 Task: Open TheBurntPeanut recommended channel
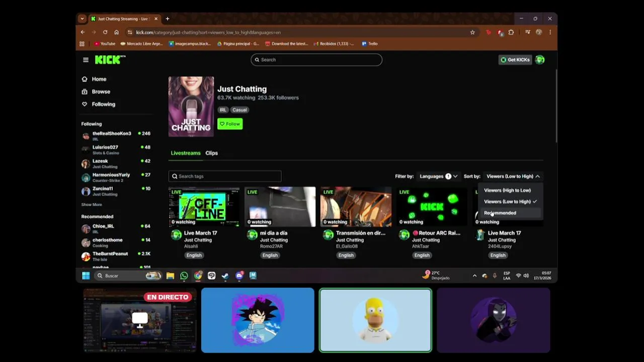click(116, 256)
